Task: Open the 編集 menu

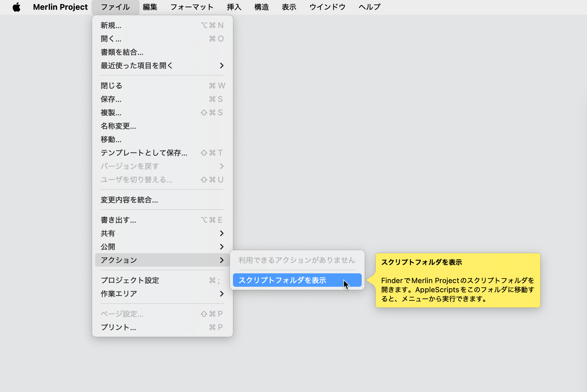Action: click(150, 7)
